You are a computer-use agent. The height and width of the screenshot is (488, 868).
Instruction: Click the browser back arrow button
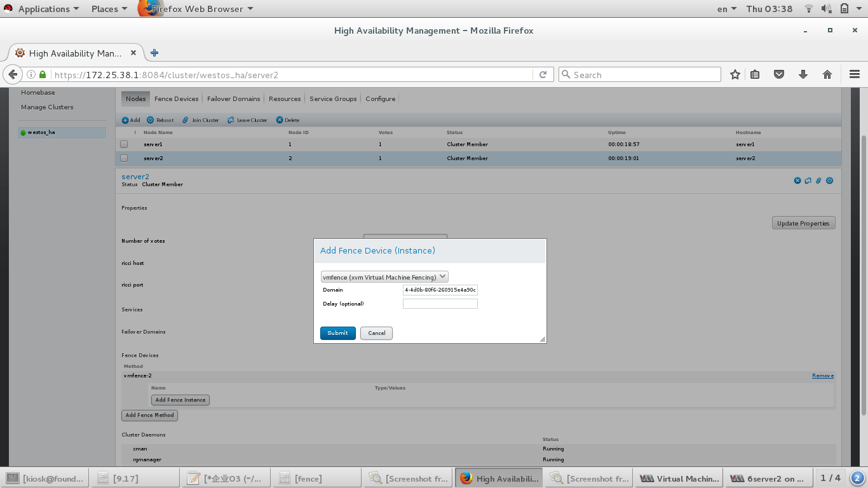click(x=13, y=74)
